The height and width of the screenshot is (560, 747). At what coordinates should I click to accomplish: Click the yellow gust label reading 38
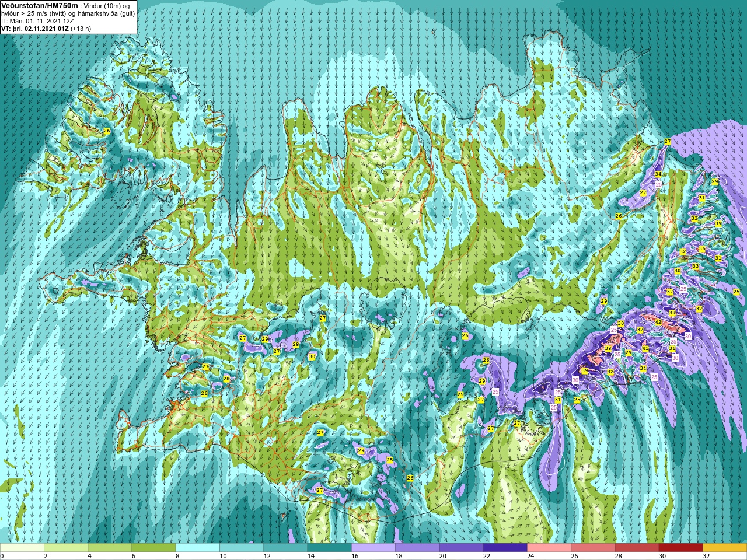[x=608, y=349]
